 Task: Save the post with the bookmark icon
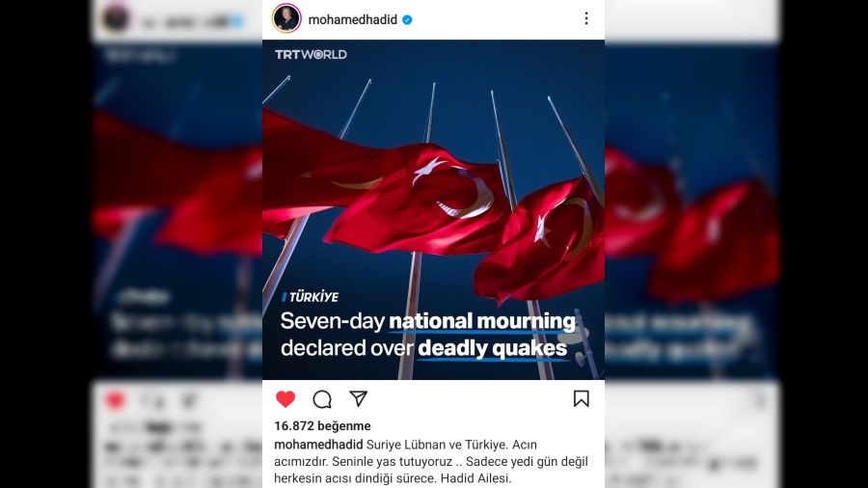(582, 398)
